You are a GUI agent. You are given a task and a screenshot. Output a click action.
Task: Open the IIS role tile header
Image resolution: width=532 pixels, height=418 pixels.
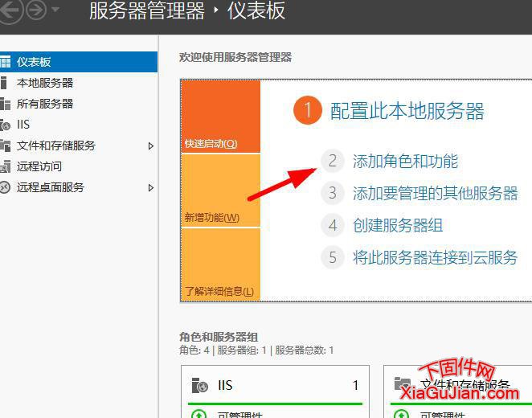(275, 385)
